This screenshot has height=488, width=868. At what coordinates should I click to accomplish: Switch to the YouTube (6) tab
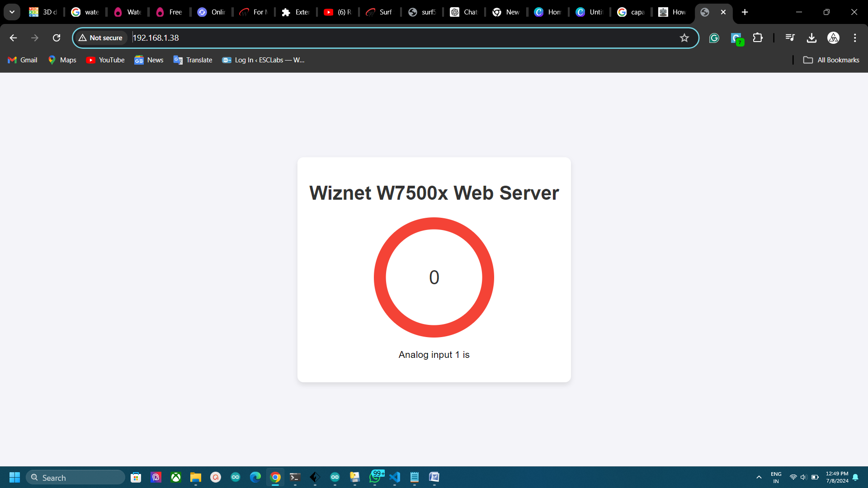point(338,12)
